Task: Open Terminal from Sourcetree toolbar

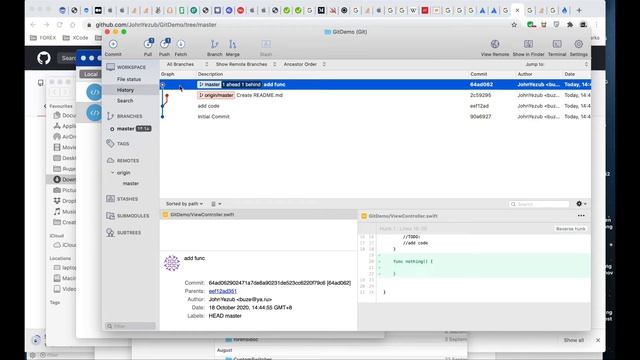Action: click(x=557, y=44)
